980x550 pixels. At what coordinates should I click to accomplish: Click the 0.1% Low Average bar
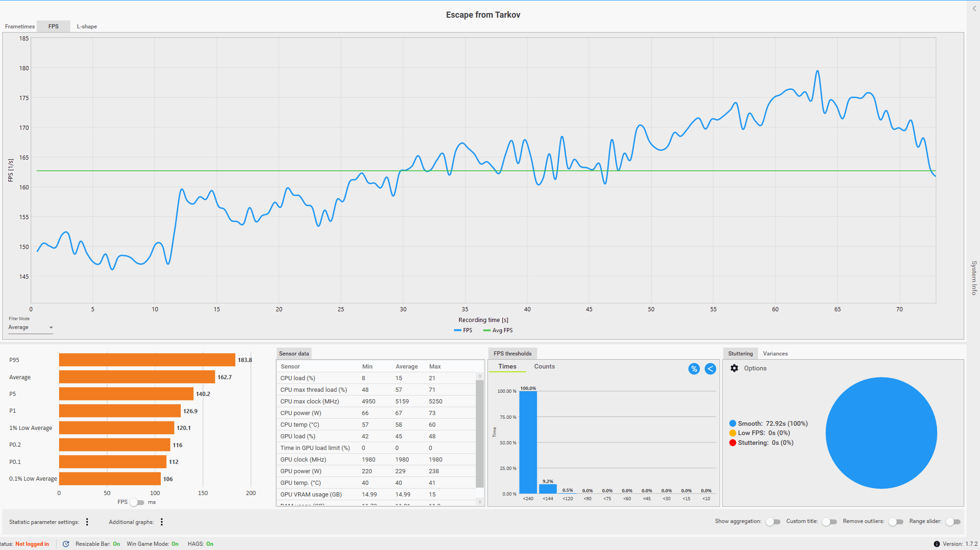tap(110, 479)
